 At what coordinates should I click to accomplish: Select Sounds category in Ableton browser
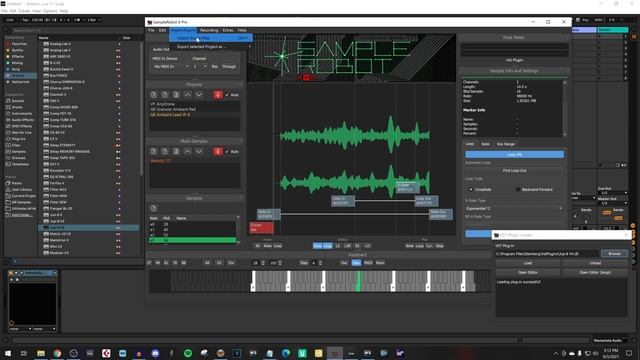[18, 101]
